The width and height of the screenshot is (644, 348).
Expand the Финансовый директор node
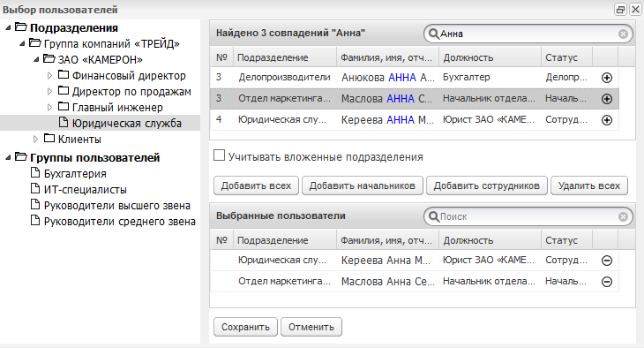pyautogui.click(x=49, y=76)
